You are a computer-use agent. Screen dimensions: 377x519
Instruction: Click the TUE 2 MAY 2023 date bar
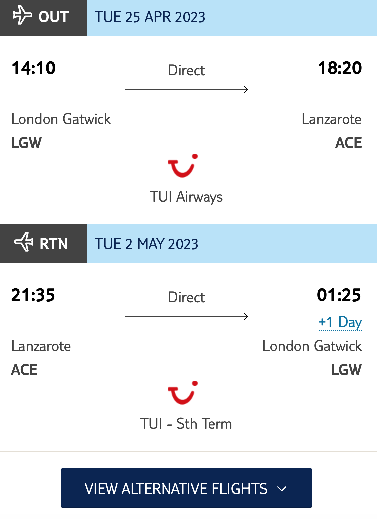tap(232, 243)
